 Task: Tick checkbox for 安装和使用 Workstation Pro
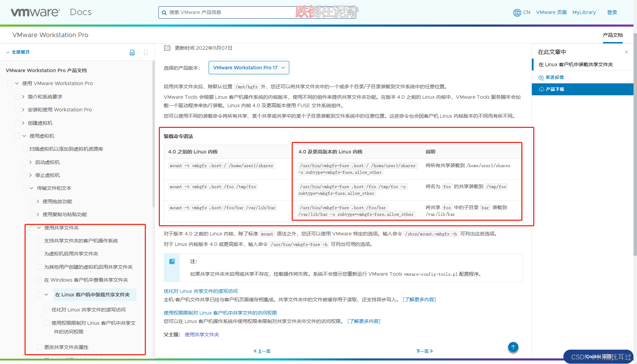pyautogui.click(x=18, y=110)
